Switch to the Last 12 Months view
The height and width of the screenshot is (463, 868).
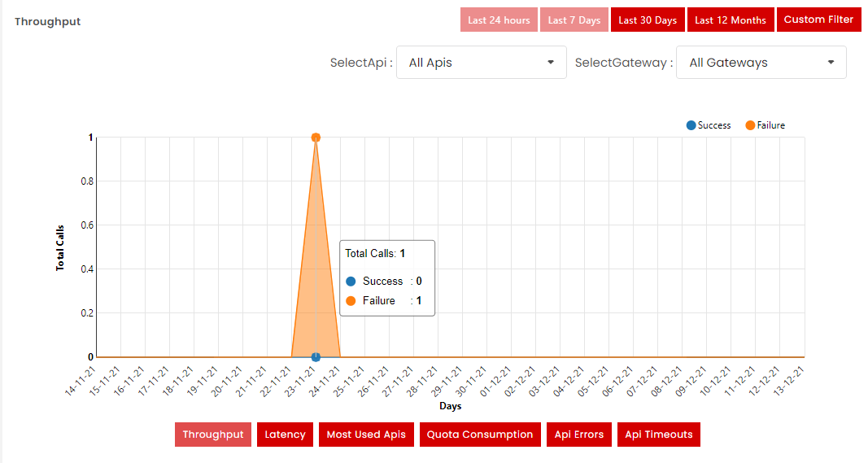coord(731,20)
